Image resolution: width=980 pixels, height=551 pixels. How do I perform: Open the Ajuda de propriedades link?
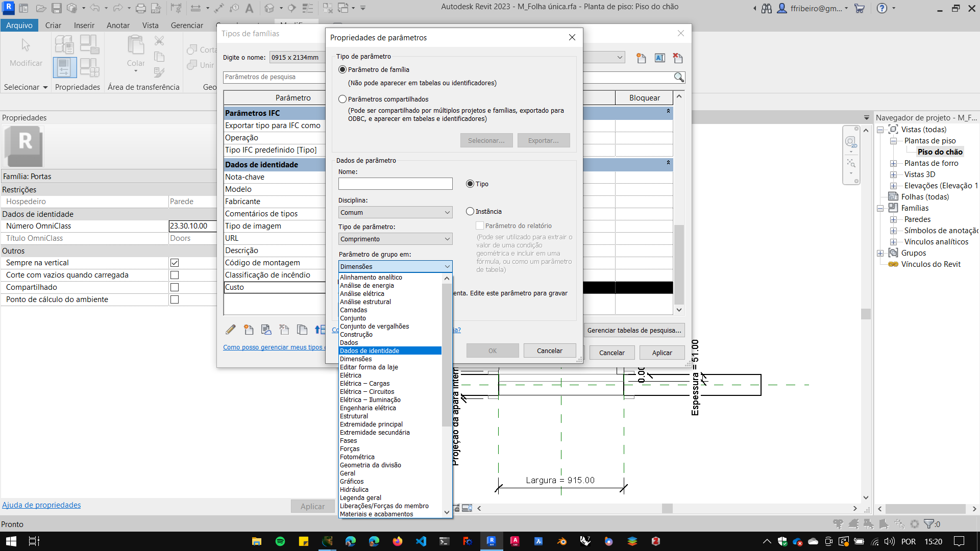pos(41,505)
